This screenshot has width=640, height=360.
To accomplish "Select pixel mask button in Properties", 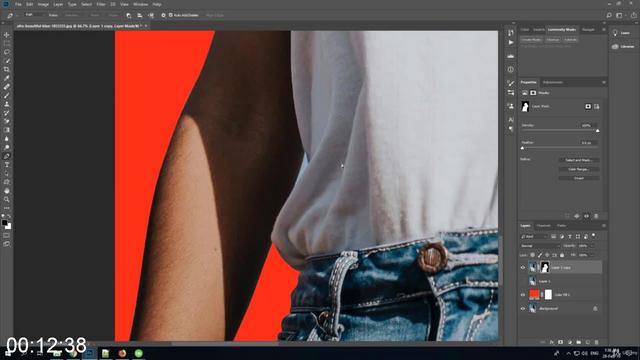I will [x=588, y=107].
